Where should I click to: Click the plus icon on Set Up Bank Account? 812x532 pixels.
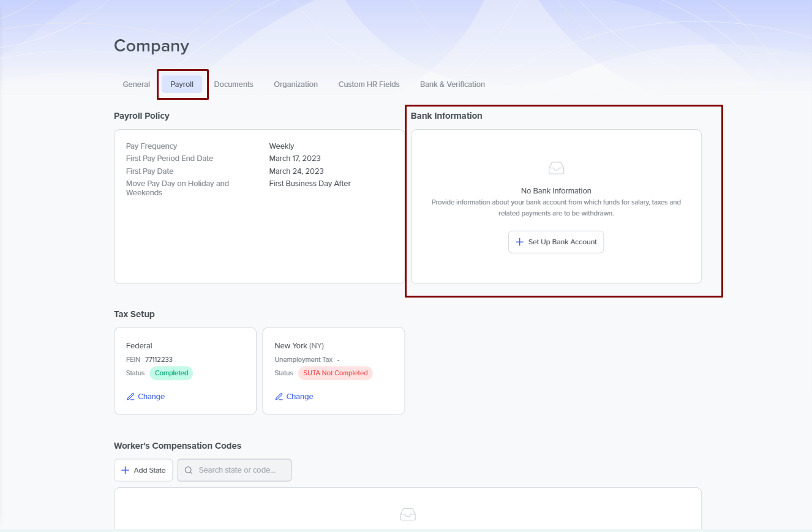pyautogui.click(x=519, y=242)
